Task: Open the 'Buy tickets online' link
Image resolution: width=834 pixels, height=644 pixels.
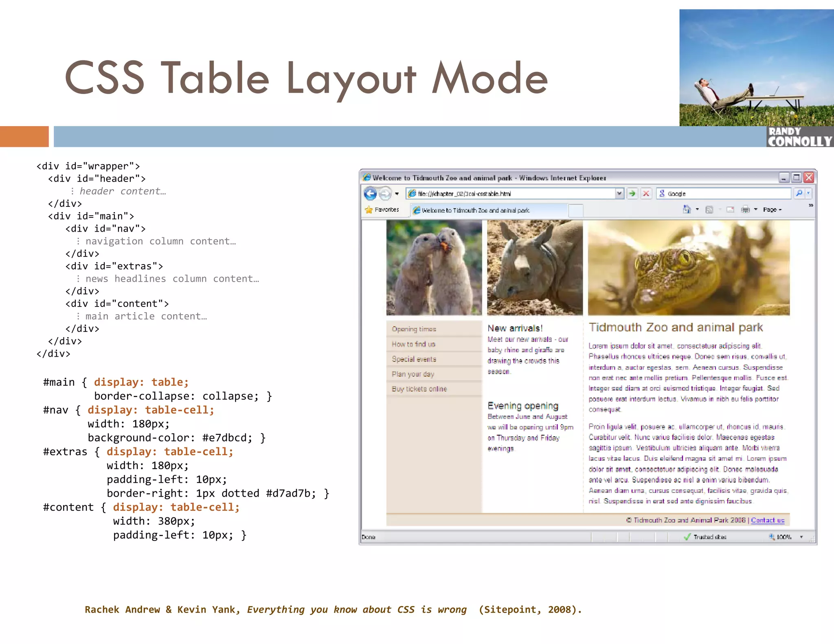Action: tap(419, 389)
